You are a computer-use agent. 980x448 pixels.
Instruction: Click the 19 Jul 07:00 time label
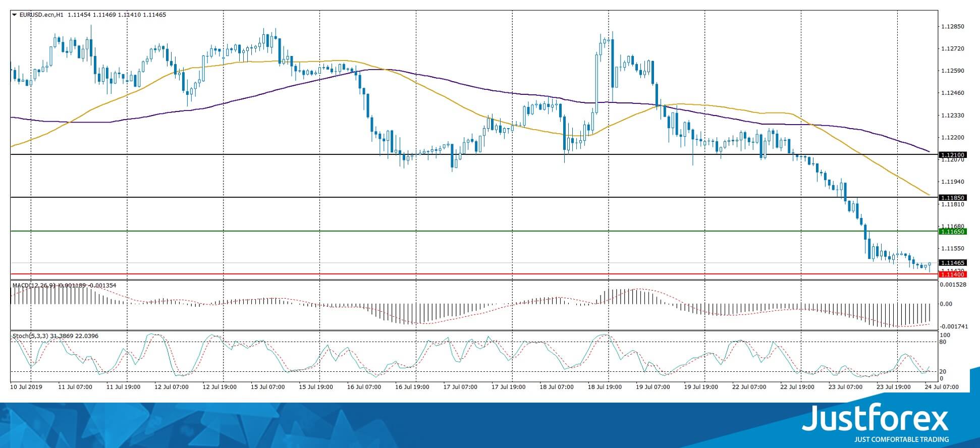(x=652, y=387)
